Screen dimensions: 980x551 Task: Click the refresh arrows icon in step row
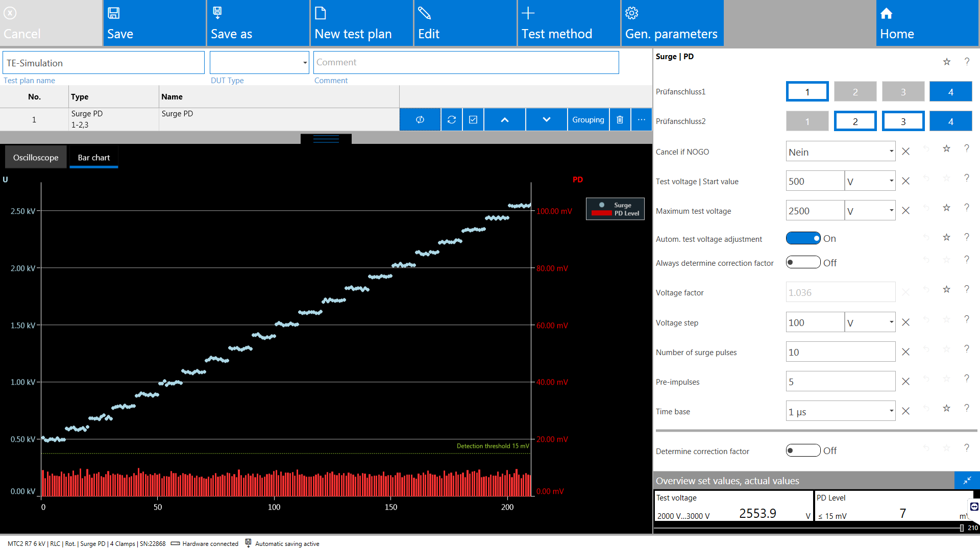[452, 119]
